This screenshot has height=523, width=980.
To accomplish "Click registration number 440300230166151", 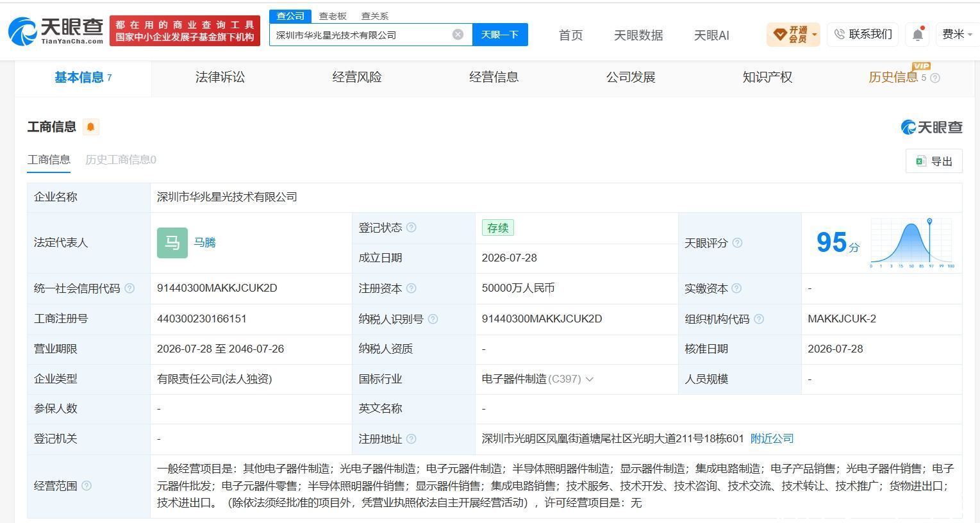I will [x=202, y=319].
